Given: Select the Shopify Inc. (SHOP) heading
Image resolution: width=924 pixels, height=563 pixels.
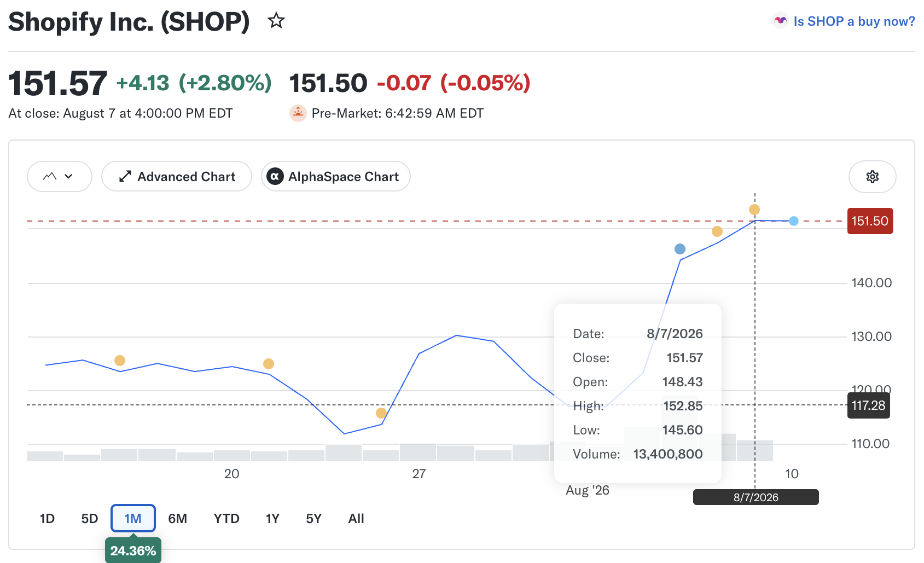Looking at the screenshot, I should coord(129,22).
